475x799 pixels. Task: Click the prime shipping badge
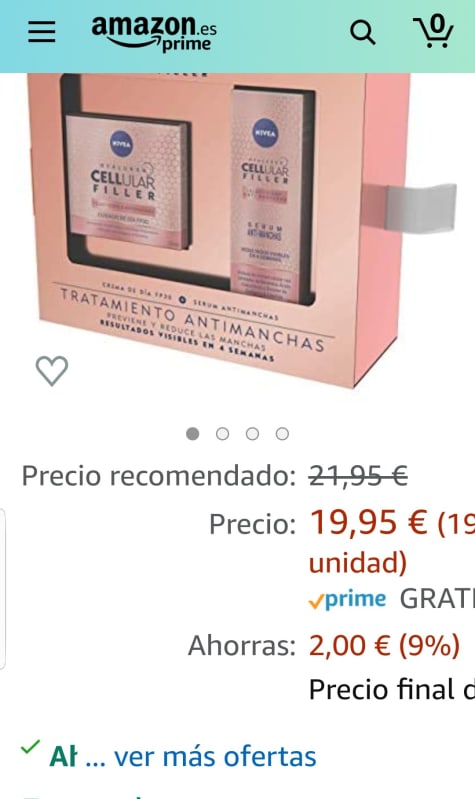pos(347,600)
